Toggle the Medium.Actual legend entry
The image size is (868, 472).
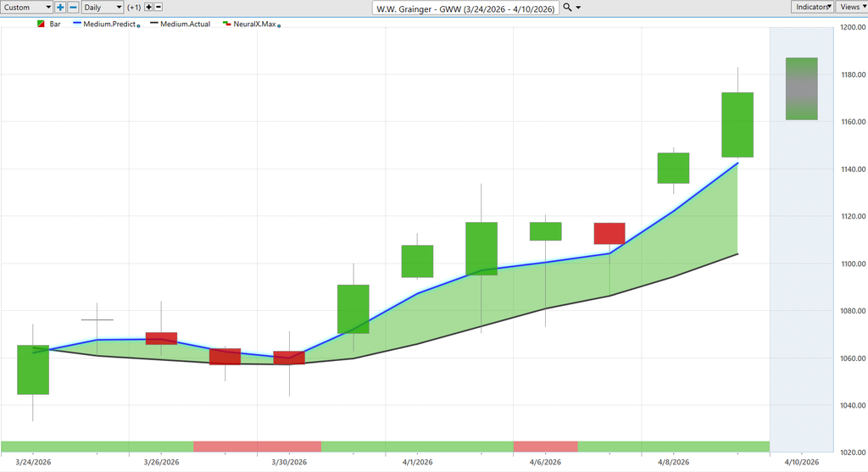tap(181, 25)
